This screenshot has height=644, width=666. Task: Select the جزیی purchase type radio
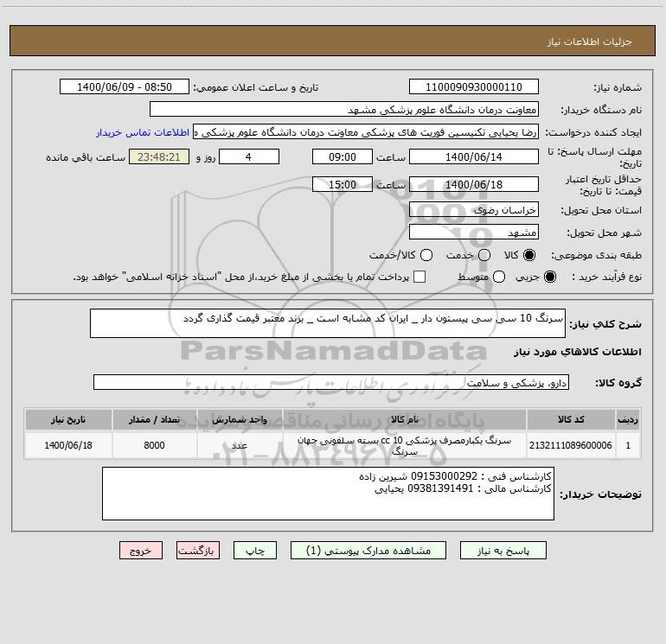[549, 277]
